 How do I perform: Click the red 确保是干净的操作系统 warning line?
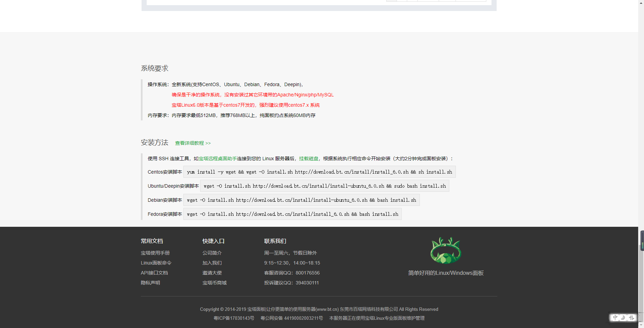[x=253, y=95]
